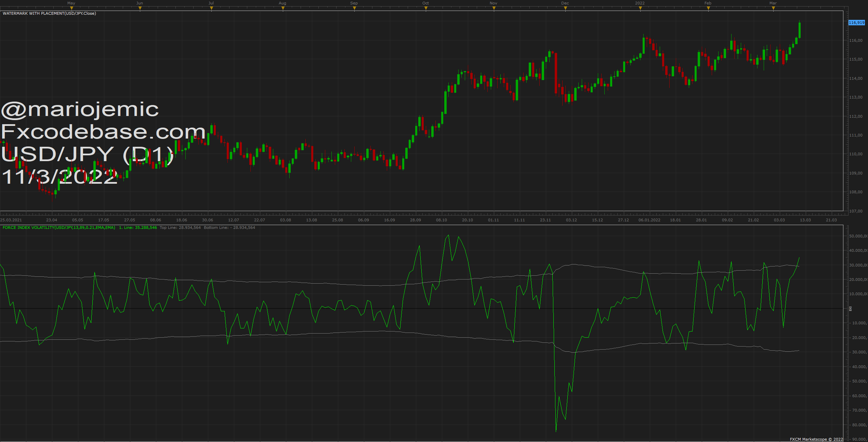
Task: Select the 109,00 price axis label
Action: coord(856,173)
